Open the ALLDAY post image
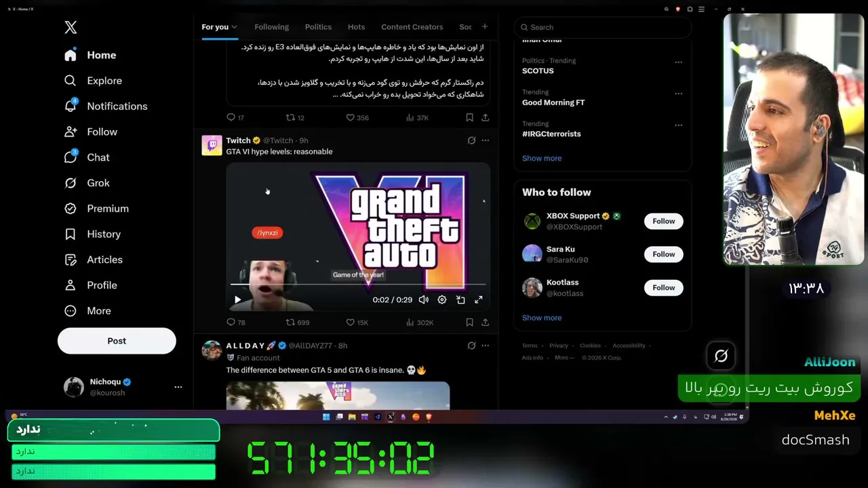 338,396
